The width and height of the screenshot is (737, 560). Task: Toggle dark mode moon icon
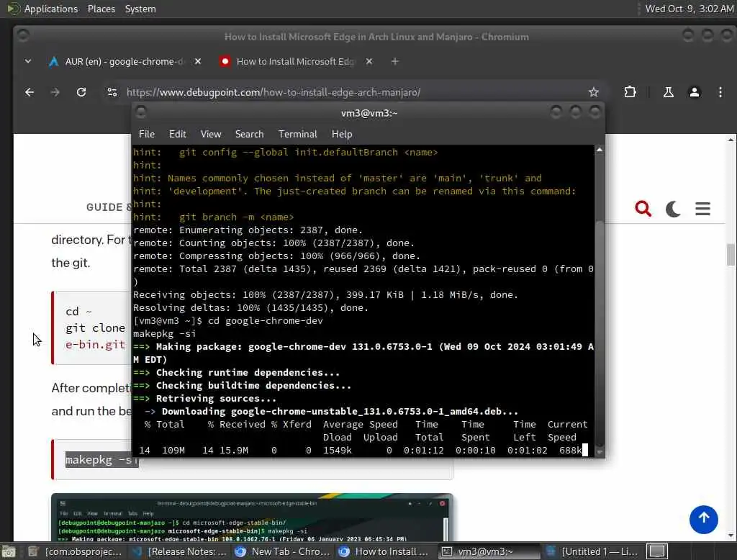(673, 208)
